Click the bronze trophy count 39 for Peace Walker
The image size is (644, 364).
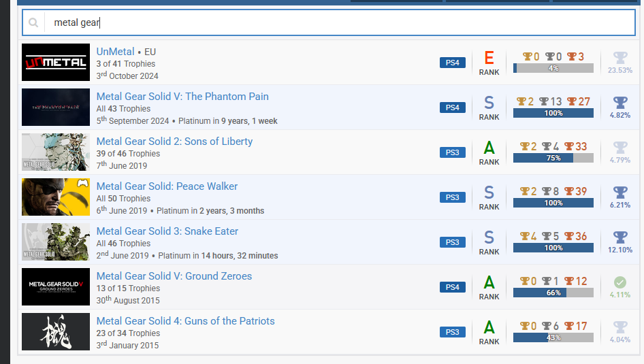pos(575,191)
